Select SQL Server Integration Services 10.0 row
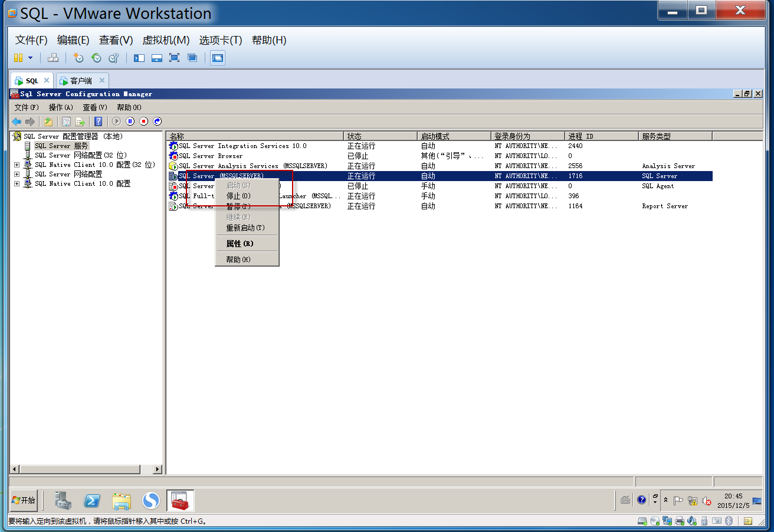 pos(440,146)
